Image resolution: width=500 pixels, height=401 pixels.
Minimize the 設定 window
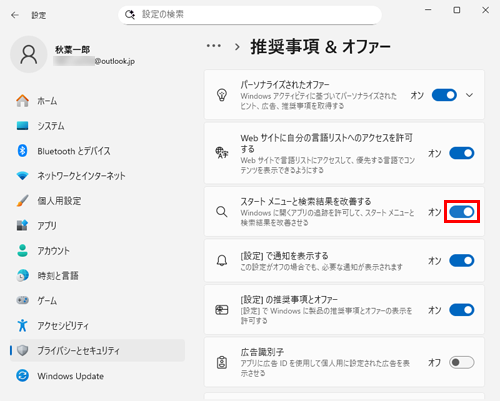pos(428,10)
